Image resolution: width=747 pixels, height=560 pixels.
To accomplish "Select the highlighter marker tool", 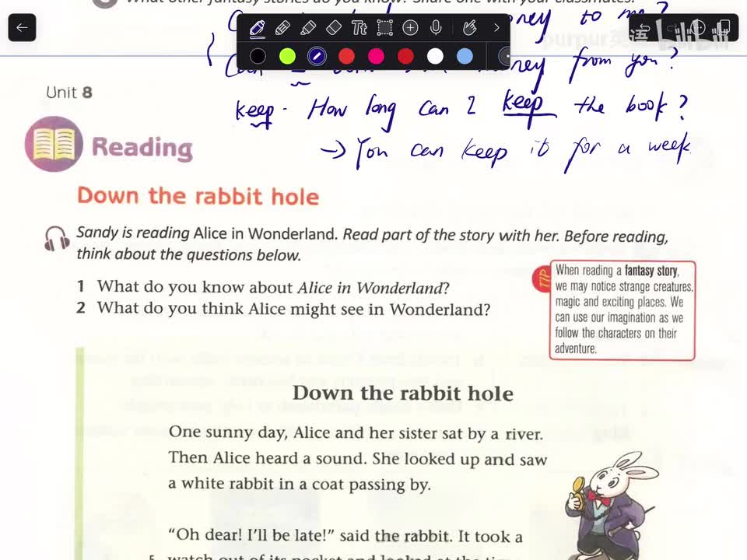I will point(308,28).
